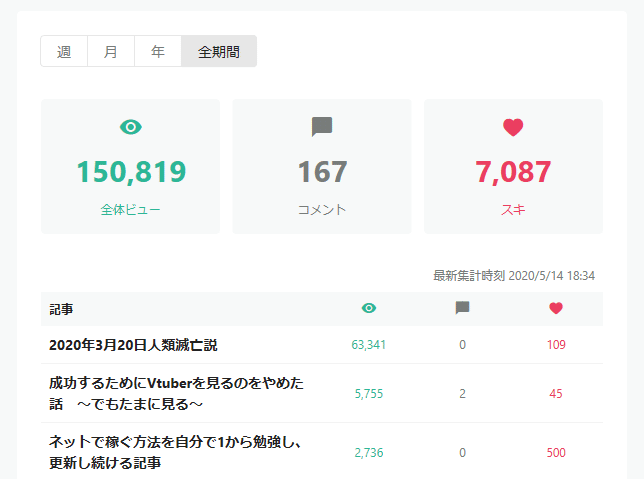Viewport: 644px width, 479px height.
Task: Click the comment icon in table header
Action: (462, 308)
